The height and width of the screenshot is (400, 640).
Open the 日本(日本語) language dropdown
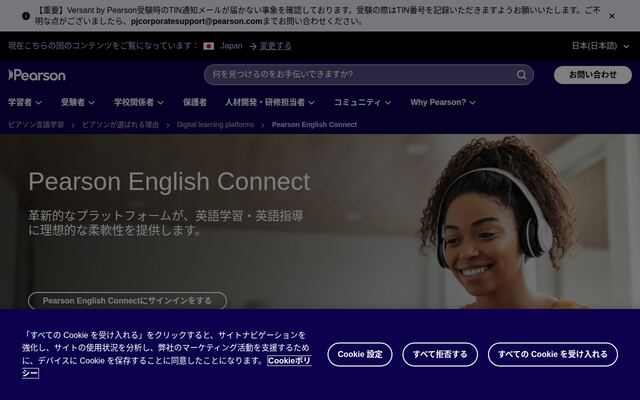[x=600, y=46]
